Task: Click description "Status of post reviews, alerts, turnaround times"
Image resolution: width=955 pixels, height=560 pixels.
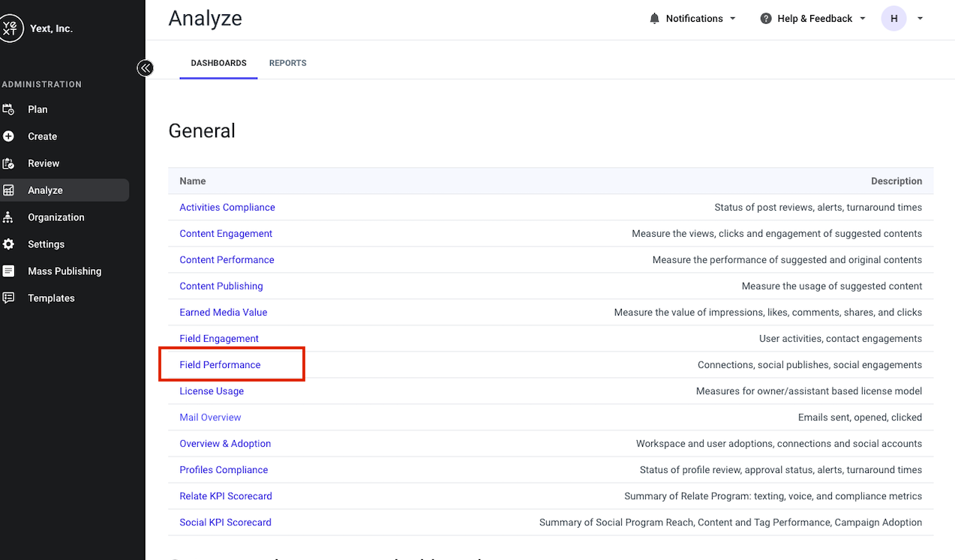Action: (818, 208)
